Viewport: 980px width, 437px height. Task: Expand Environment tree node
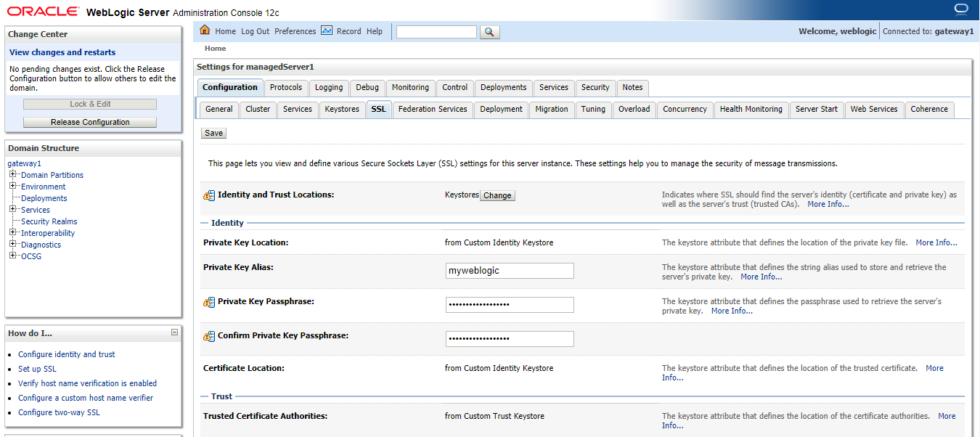click(x=13, y=187)
